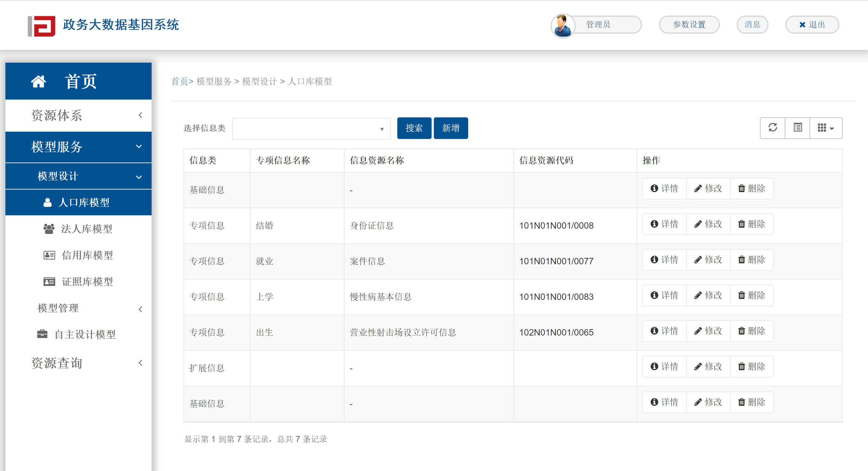Image resolution: width=868 pixels, height=471 pixels.
Task: Select the 法人库模型 group icon
Action: click(50, 229)
